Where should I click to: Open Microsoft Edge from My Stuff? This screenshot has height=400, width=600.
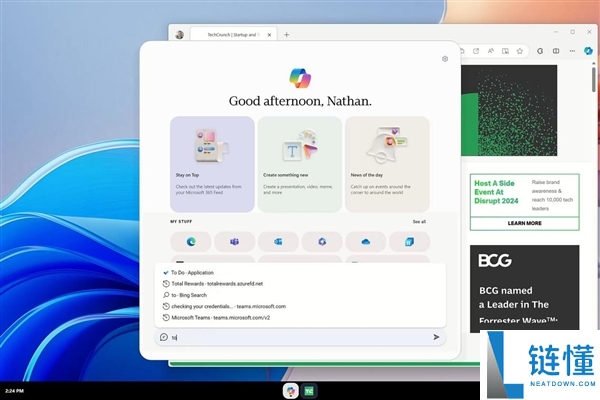click(191, 242)
